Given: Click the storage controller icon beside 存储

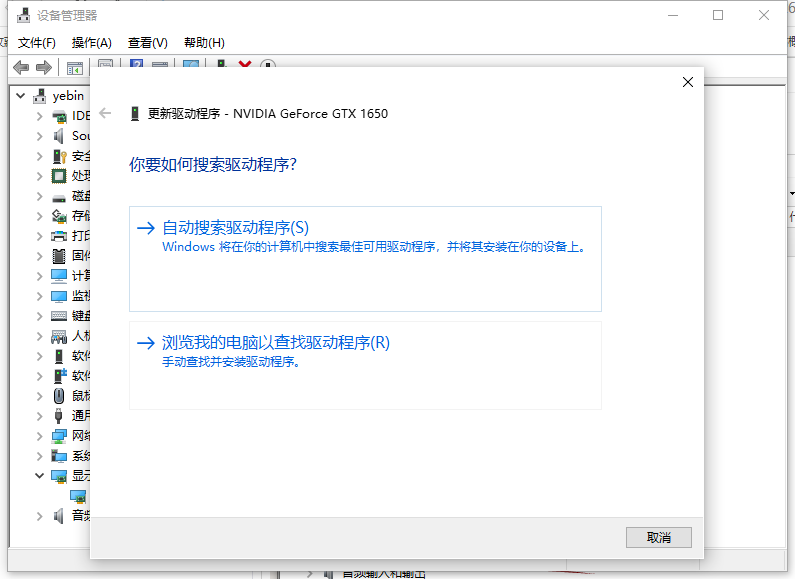Looking at the screenshot, I should coord(59,216).
